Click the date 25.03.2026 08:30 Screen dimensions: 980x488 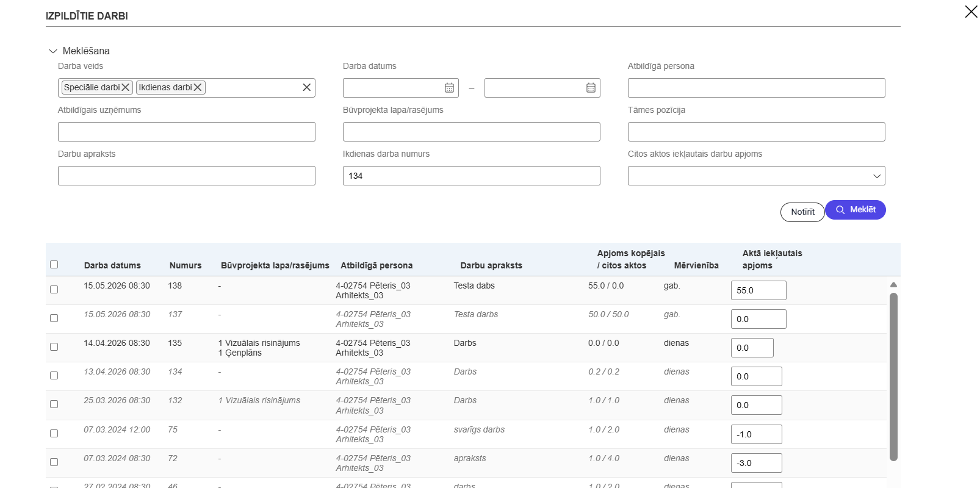(117, 400)
